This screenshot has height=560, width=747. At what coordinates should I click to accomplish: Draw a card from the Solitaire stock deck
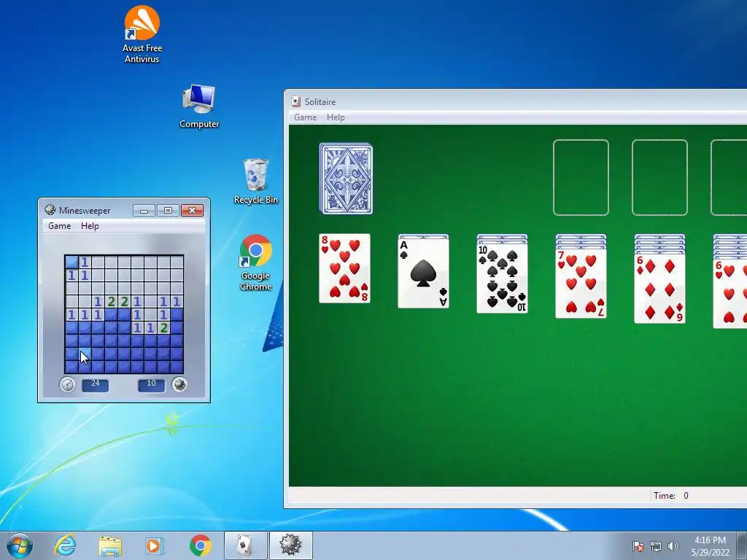coord(347,179)
